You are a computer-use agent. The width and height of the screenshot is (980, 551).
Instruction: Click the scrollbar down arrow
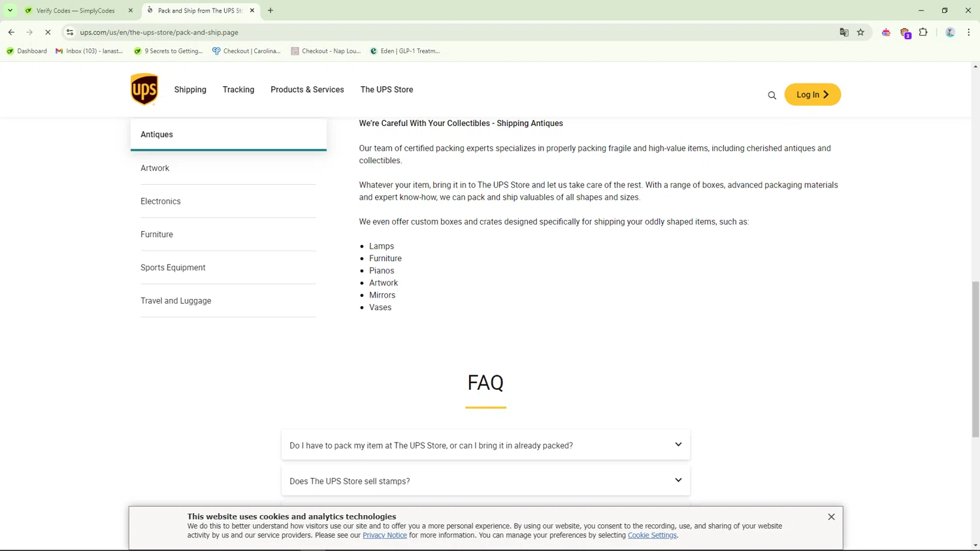tap(975, 546)
